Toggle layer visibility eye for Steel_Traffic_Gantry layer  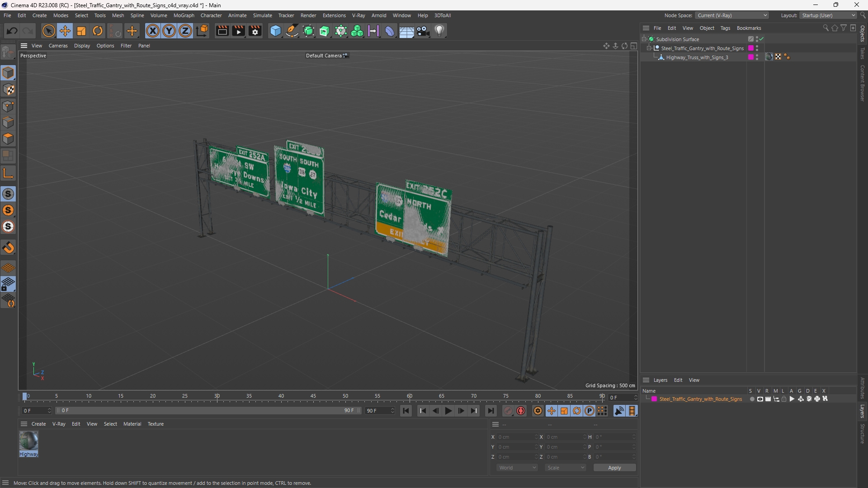760,399
